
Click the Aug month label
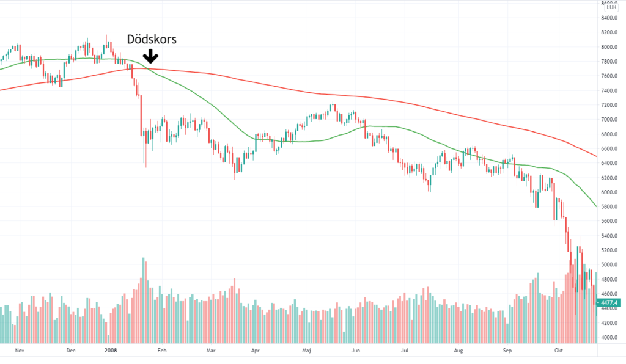pos(459,351)
